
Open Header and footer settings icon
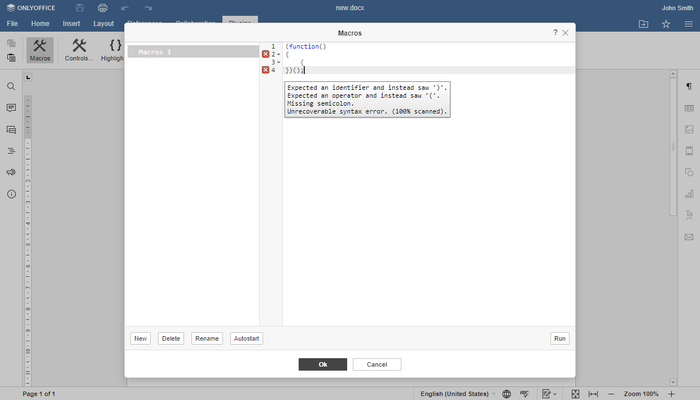(689, 151)
